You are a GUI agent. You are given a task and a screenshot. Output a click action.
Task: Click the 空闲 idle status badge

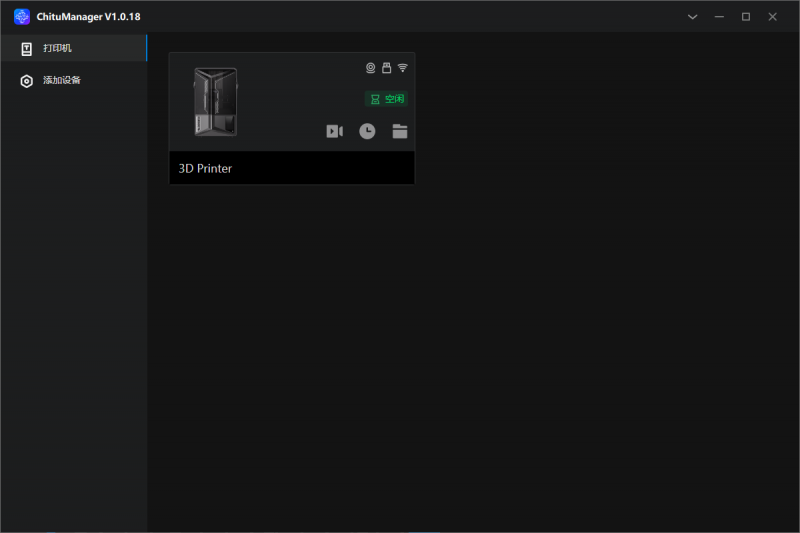point(387,99)
